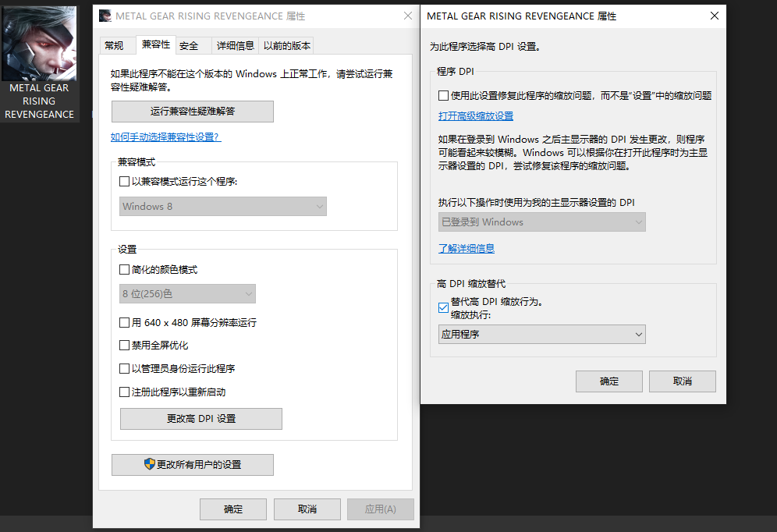777x532 pixels.
Task: Close the compatibility properties window
Action: click(408, 16)
